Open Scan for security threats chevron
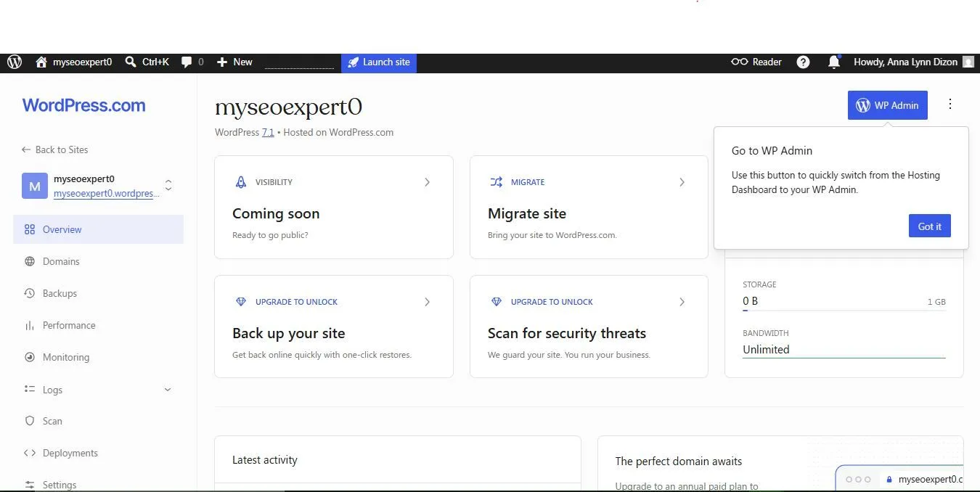This screenshot has height=492, width=980. coord(682,302)
